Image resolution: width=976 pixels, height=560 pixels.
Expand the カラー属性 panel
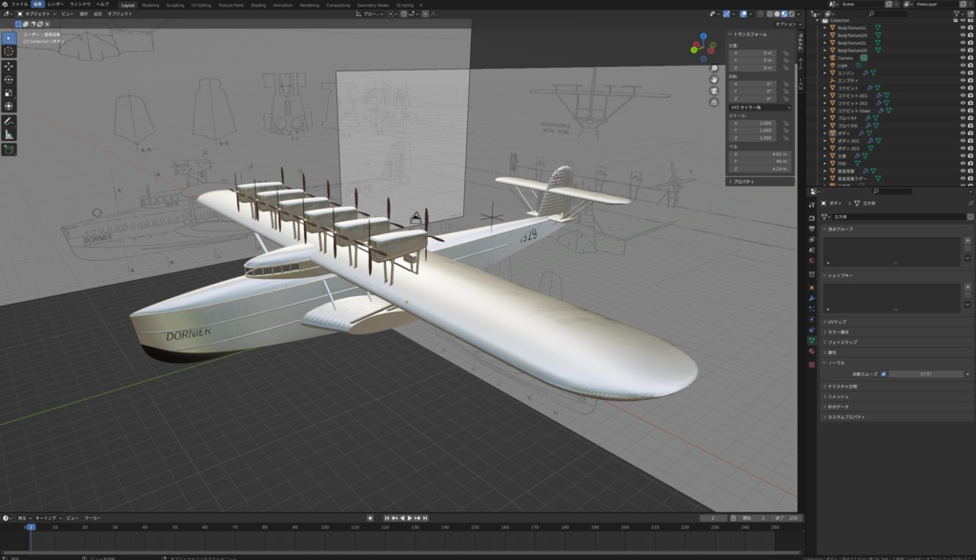click(896, 332)
